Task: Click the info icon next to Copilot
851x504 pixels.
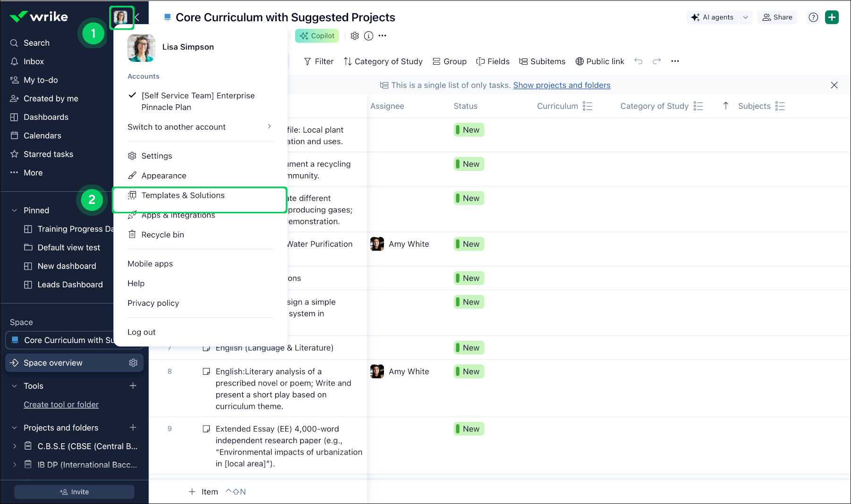Action: 369,36
